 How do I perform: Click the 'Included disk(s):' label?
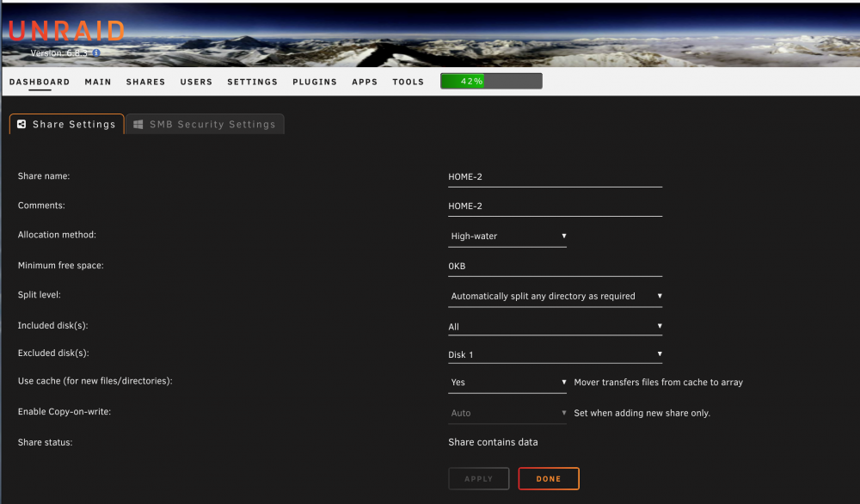[x=52, y=325]
